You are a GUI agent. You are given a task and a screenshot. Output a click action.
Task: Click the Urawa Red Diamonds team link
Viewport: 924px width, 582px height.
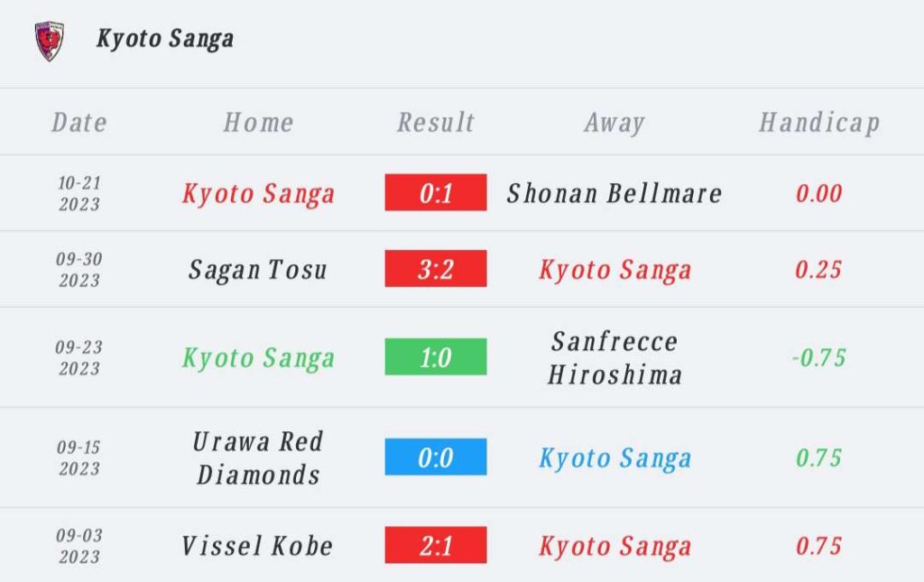(258, 457)
